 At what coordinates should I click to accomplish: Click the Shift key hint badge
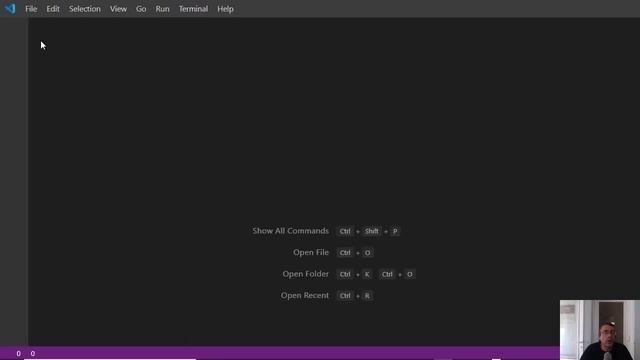371,231
